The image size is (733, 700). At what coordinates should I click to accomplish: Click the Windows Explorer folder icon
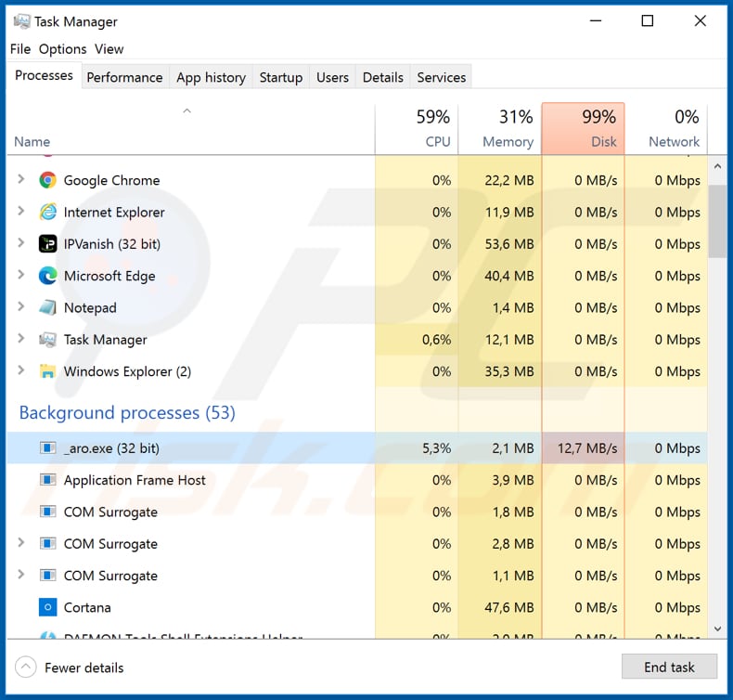click(47, 371)
